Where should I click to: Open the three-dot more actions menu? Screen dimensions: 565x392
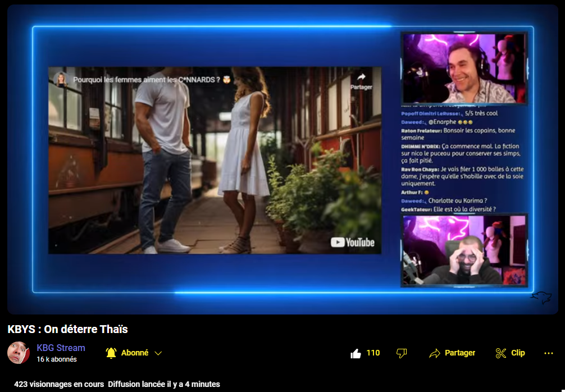tap(549, 353)
